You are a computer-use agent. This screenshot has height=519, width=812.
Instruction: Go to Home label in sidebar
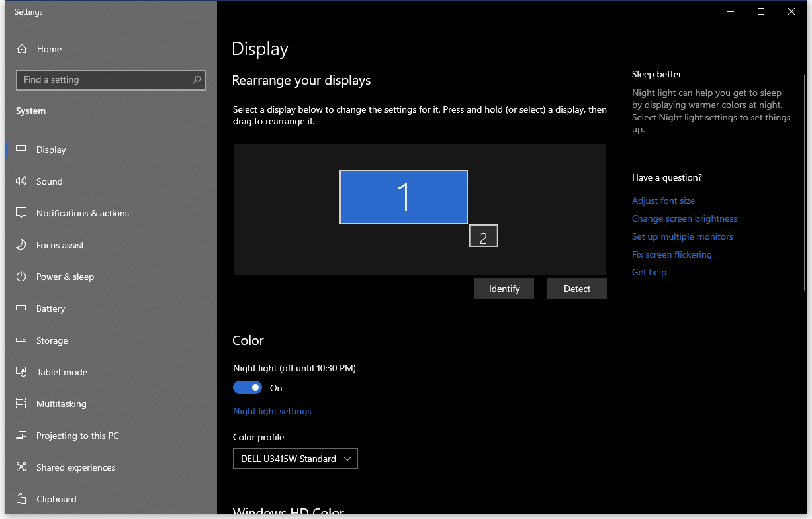[x=49, y=49]
